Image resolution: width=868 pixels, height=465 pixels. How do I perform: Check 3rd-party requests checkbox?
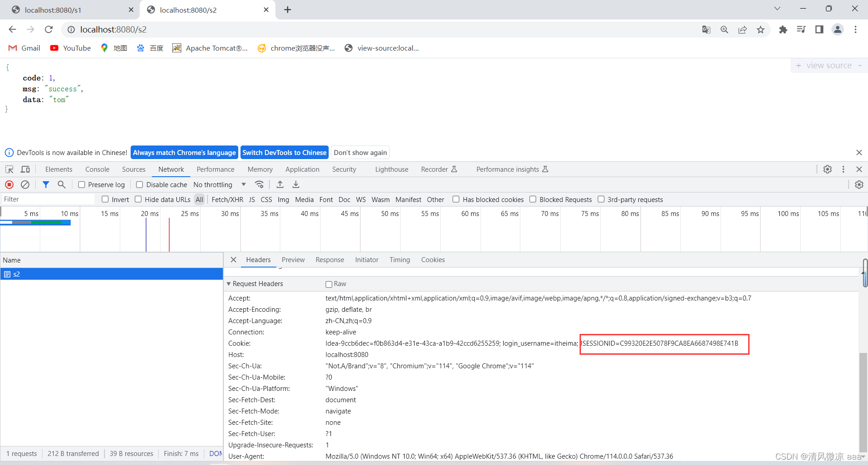pos(601,199)
